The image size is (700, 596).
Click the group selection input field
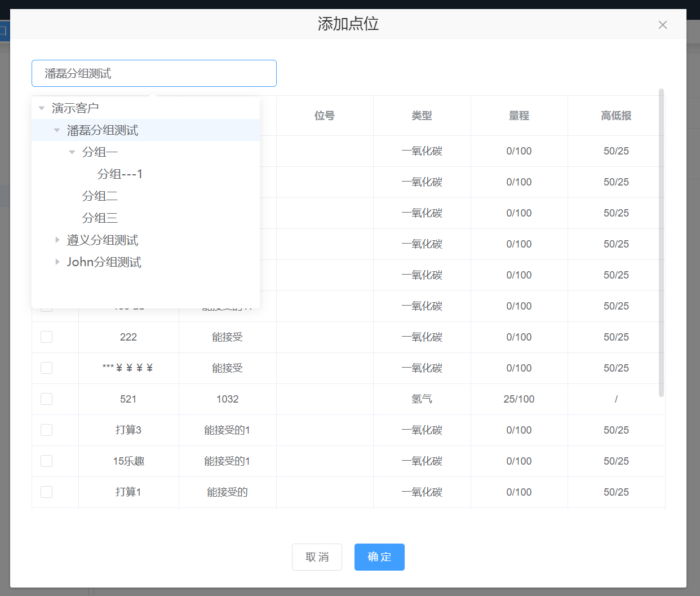click(154, 73)
